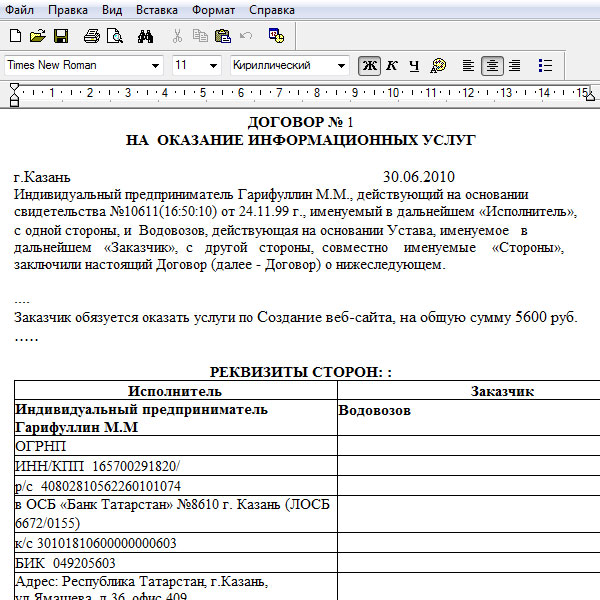Click the Open file folder icon
Image resolution: width=600 pixels, height=600 pixels.
pyautogui.click(x=38, y=36)
